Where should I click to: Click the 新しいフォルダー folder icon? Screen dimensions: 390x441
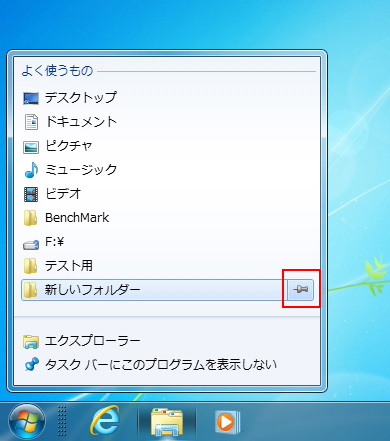coord(31,290)
